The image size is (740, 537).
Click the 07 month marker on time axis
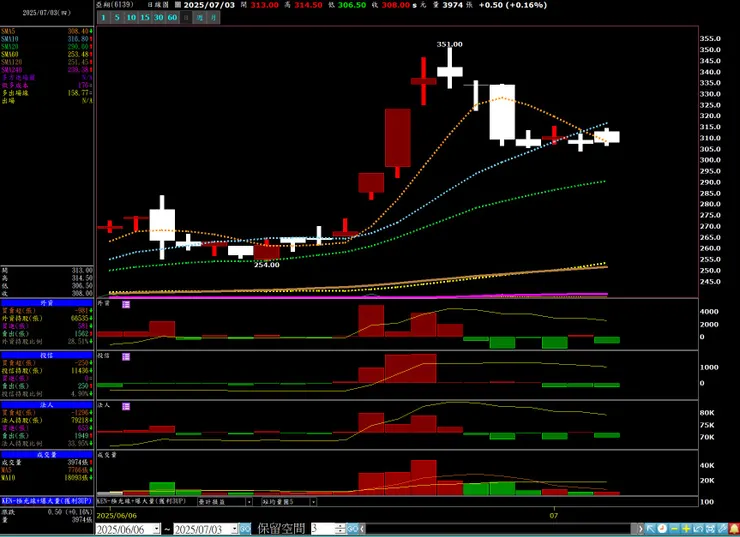tap(554, 515)
